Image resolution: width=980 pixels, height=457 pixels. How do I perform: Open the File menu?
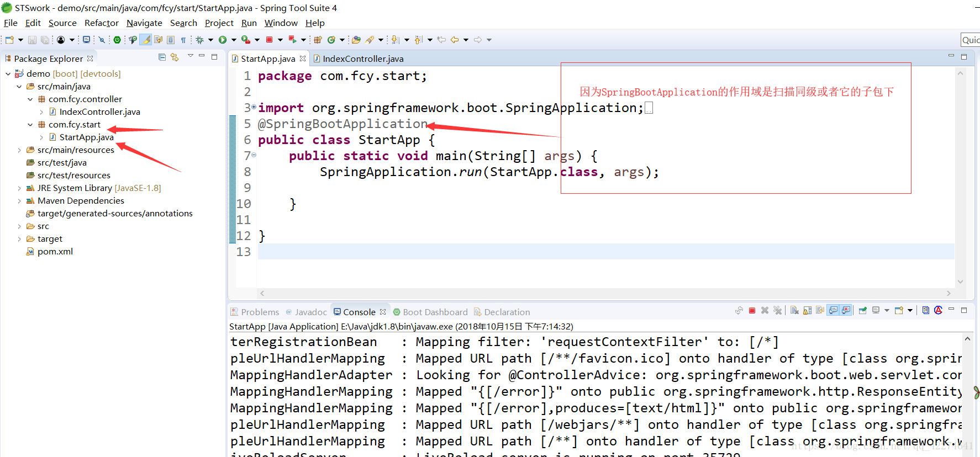(x=10, y=23)
